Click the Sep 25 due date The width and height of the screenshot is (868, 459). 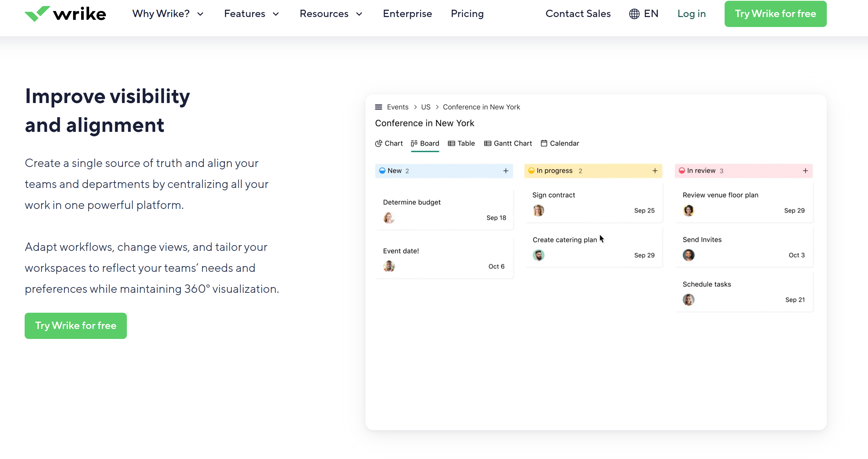(644, 210)
